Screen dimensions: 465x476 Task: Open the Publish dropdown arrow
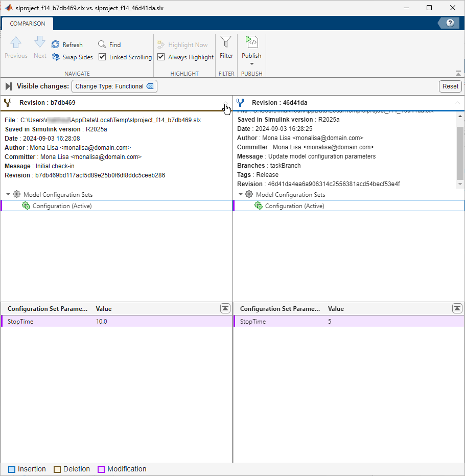coord(252,64)
